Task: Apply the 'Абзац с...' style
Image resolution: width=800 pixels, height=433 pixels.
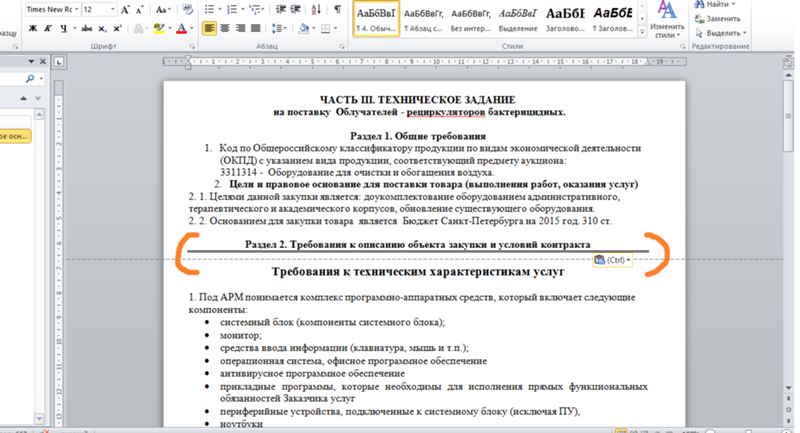Action: [x=423, y=19]
